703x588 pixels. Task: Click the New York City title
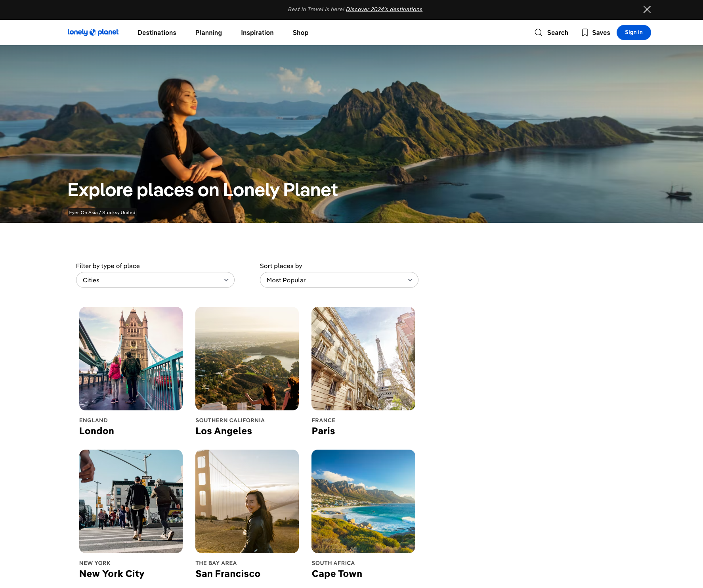(x=112, y=574)
